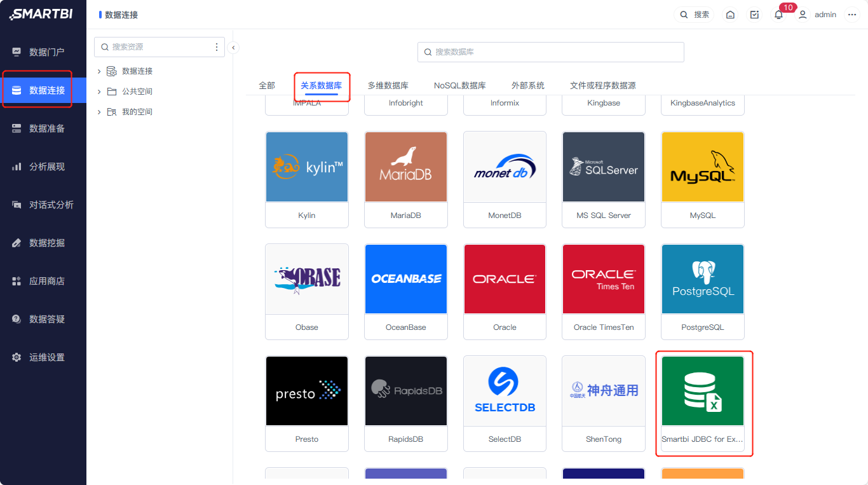Choose the MySQL database card
868x485 pixels.
point(703,180)
